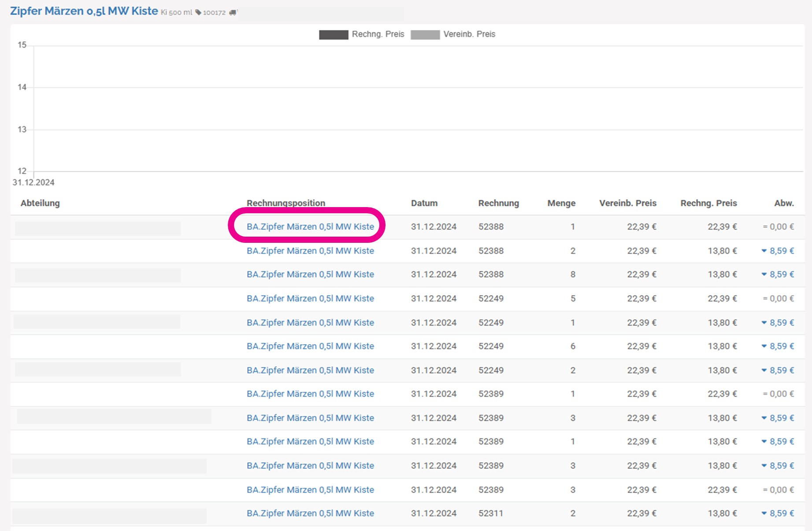This screenshot has width=812, height=531.
Task: Click the 31.12.2024 date in the invoice 52311 row
Action: [434, 513]
